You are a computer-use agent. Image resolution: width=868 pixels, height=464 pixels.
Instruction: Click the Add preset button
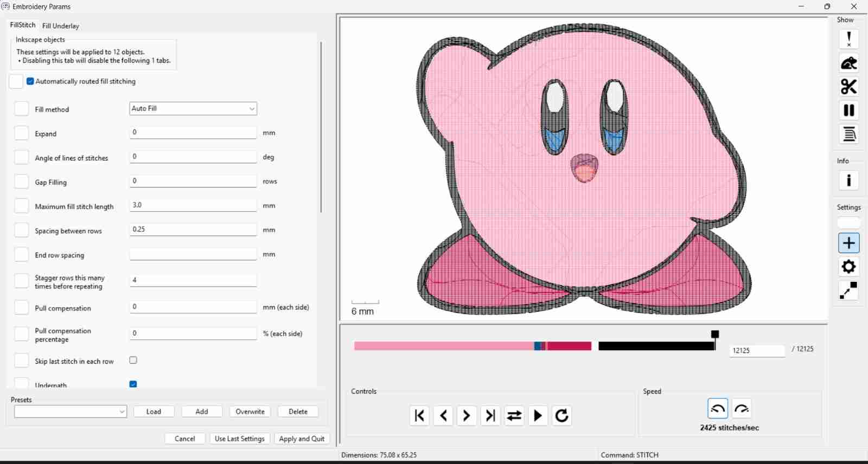point(202,412)
